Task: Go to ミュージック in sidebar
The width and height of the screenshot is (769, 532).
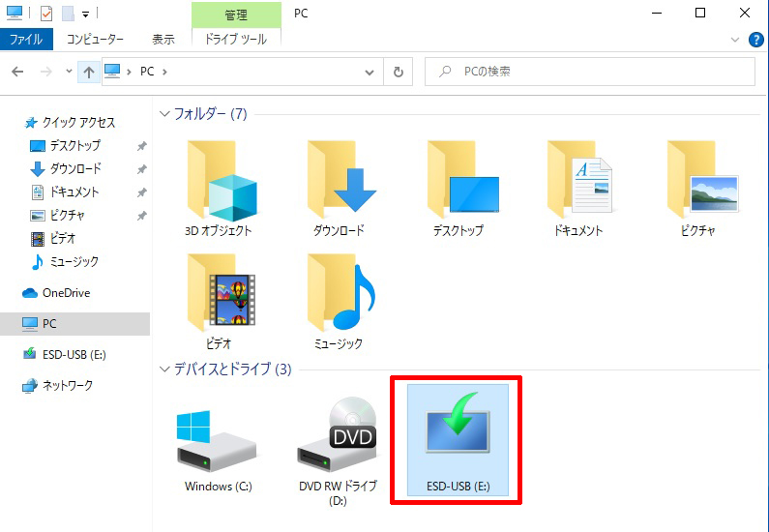Action: pyautogui.click(x=74, y=261)
